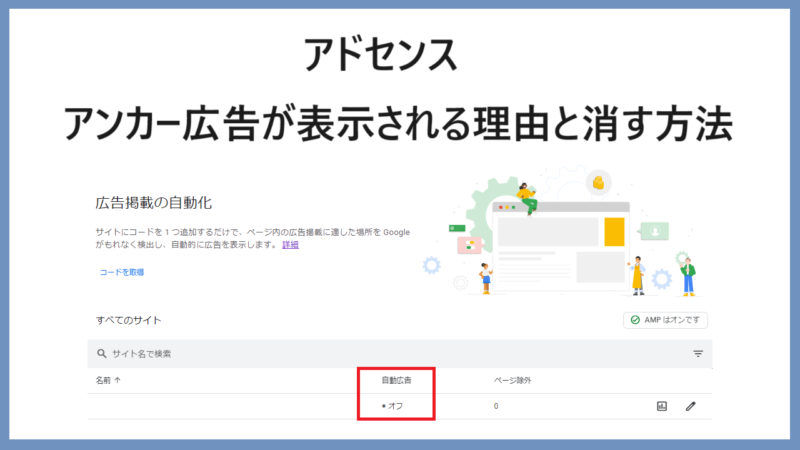Screen dimensions: 800x450
Task: Click the 自動広告 column header
Action: tap(396, 380)
